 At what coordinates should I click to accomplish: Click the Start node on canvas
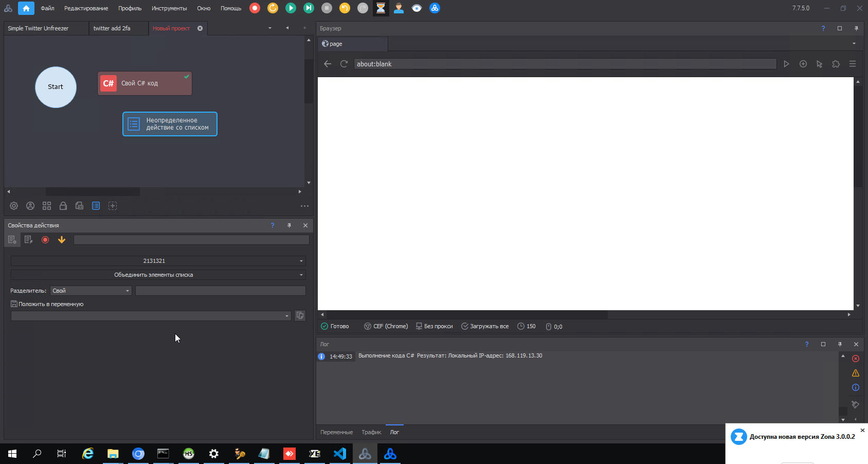pos(56,87)
